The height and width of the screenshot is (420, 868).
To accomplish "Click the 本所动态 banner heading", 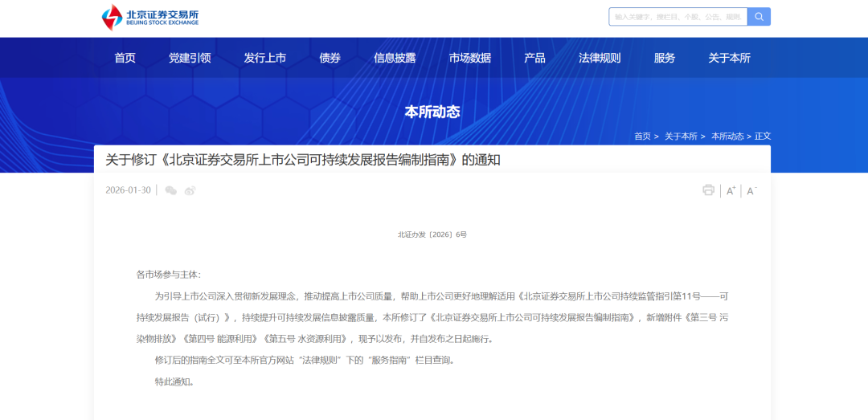I will (x=432, y=112).
